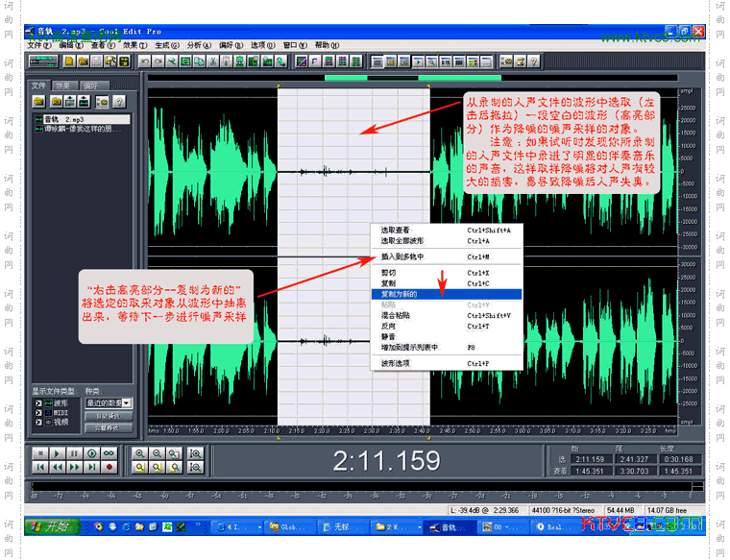The height and width of the screenshot is (560, 730).
Task: Choose 剪切 in context menu
Action: (447, 273)
